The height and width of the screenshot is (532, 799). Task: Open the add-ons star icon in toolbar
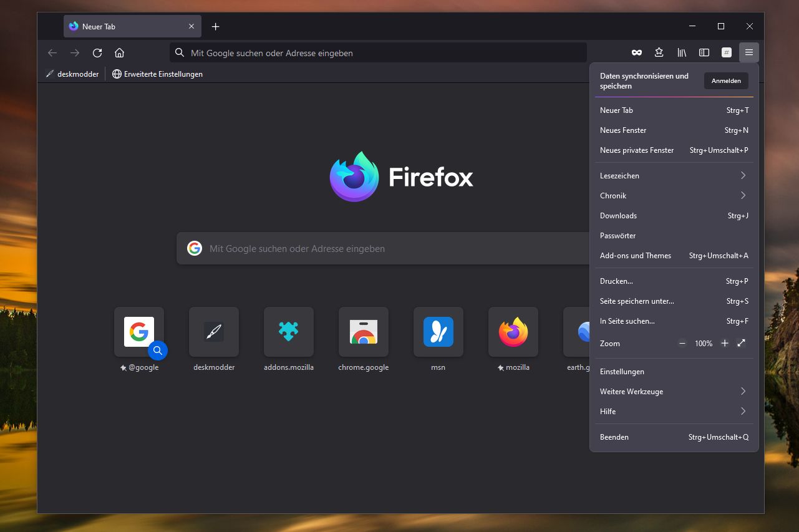659,53
